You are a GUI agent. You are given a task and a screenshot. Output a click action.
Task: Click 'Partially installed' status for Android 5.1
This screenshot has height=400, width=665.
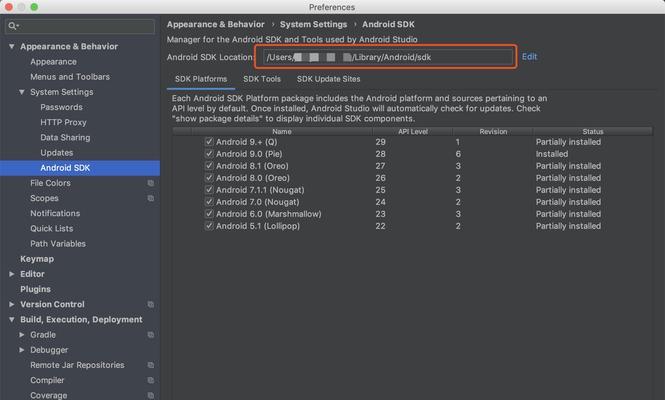(x=568, y=226)
